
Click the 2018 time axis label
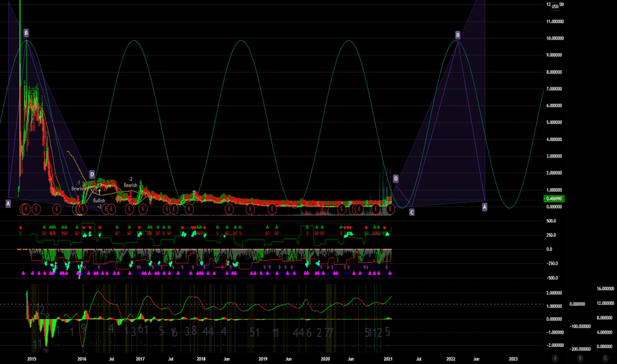(201, 359)
